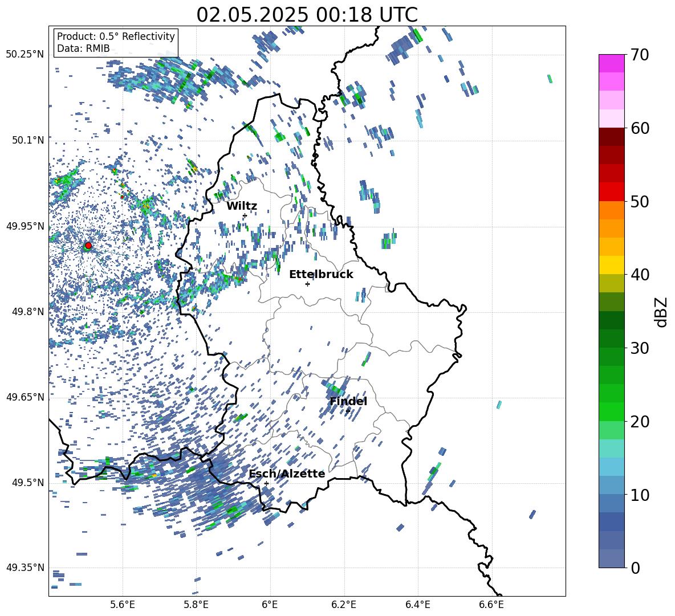Click the 40 colorbar tick label

coord(640,275)
